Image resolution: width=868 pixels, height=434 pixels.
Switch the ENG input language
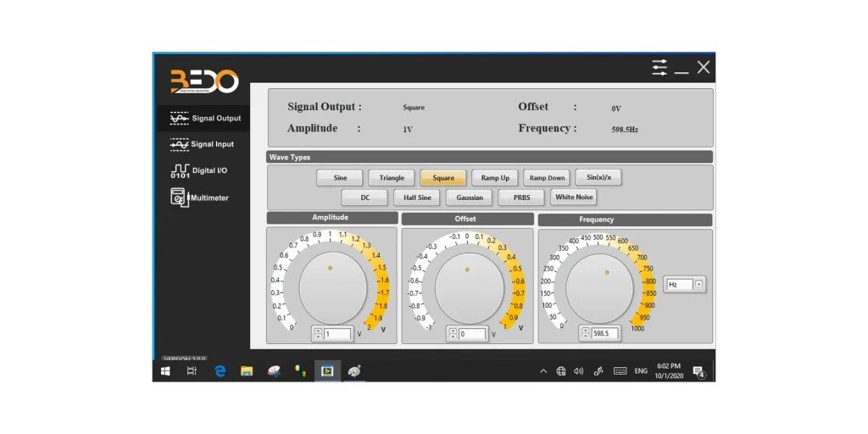point(641,371)
